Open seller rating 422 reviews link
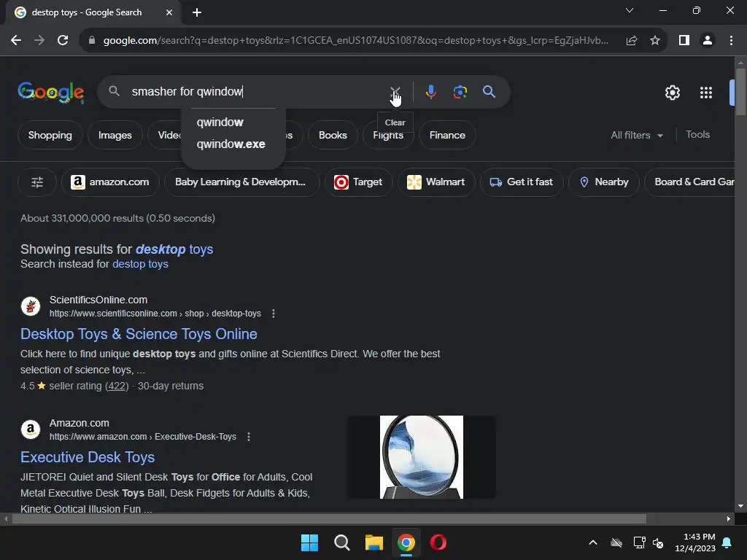 pyautogui.click(x=117, y=386)
